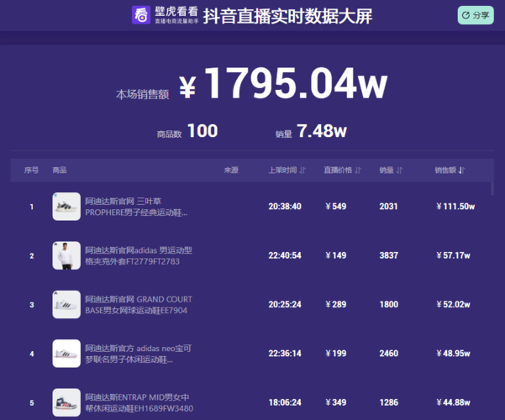Select sales volume 1800 cell
The image size is (505, 420).
click(x=389, y=304)
